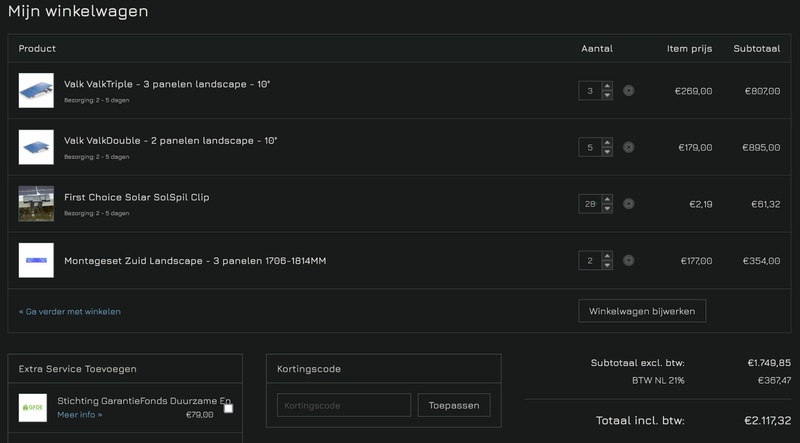The width and height of the screenshot is (800, 443).
Task: Focus the Kortingscode input field
Action: tap(343, 405)
